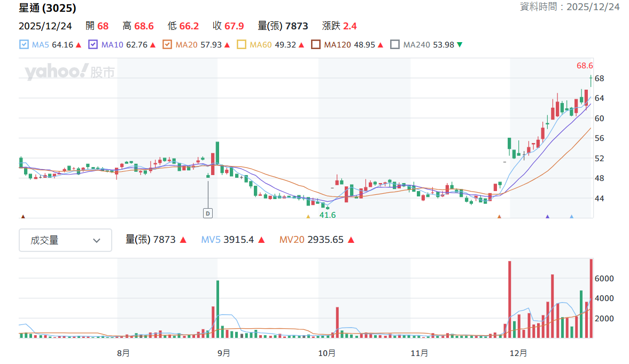
Task: Enable the MA120 moving average checkbox
Action: (x=316, y=44)
